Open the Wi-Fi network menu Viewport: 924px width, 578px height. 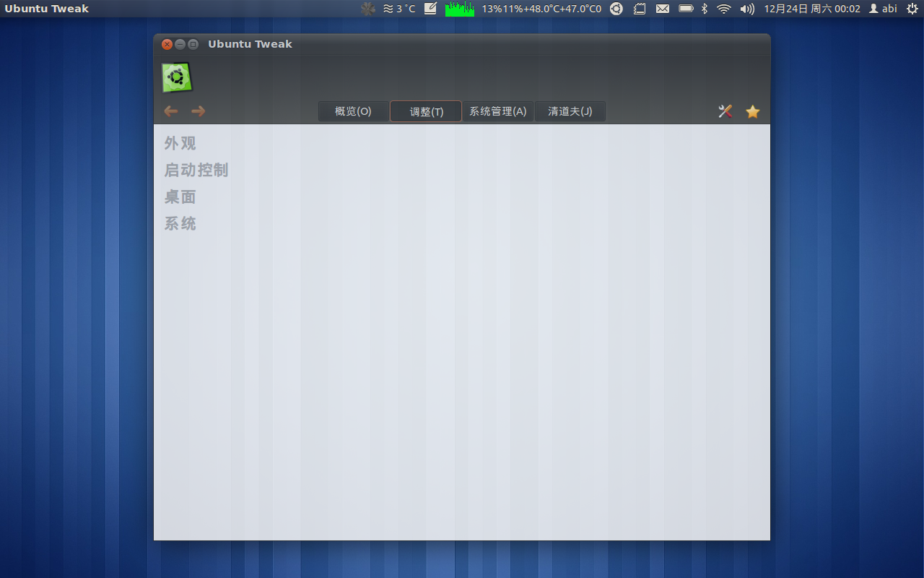(x=724, y=9)
